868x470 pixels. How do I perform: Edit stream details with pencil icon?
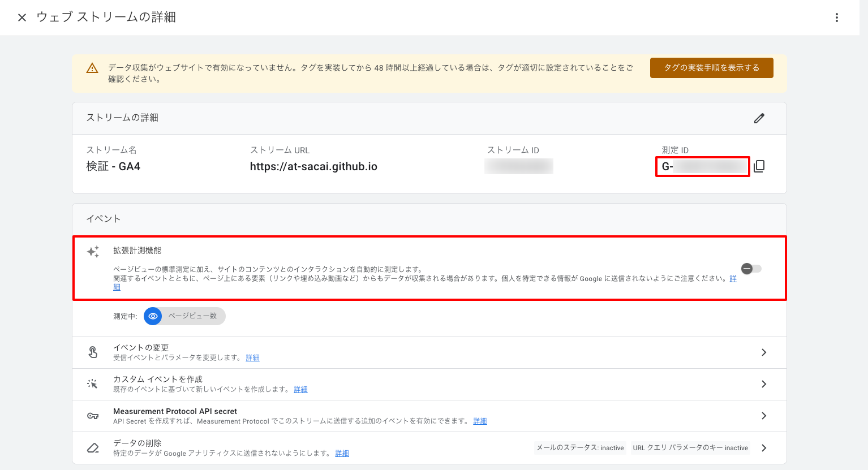759,118
